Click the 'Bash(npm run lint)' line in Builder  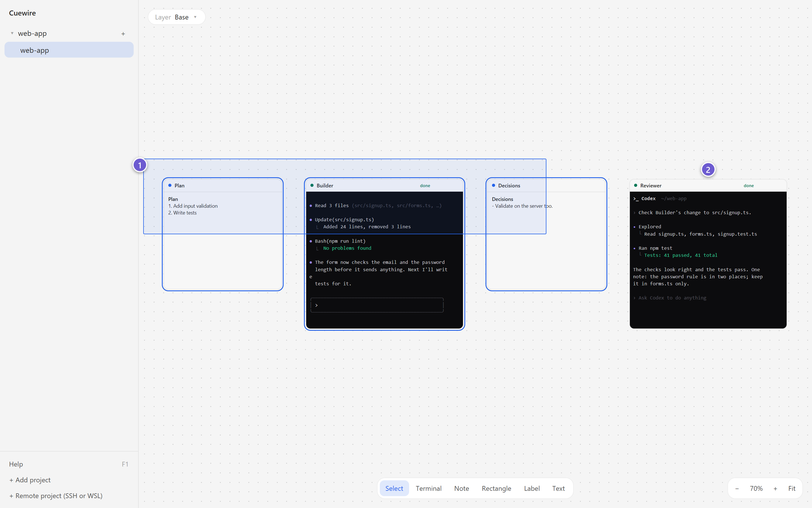[x=340, y=241]
